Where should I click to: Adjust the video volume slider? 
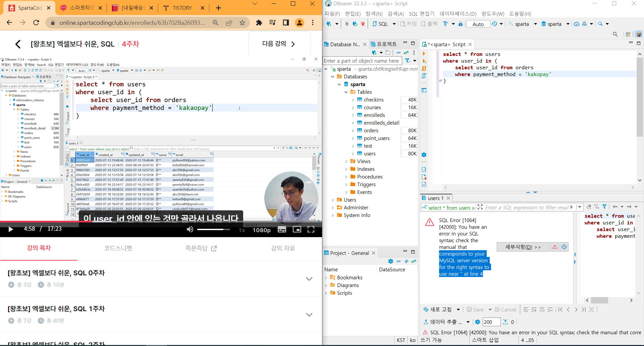tap(213, 229)
